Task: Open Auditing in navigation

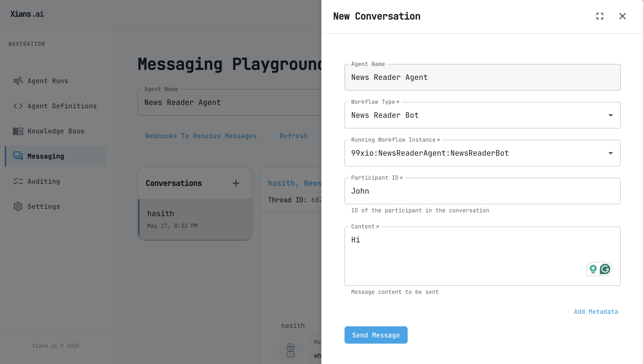Action: pyautogui.click(x=56, y=181)
